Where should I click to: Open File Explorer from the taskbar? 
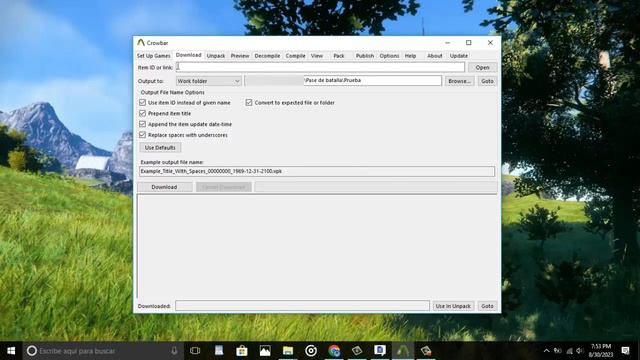[288, 351]
